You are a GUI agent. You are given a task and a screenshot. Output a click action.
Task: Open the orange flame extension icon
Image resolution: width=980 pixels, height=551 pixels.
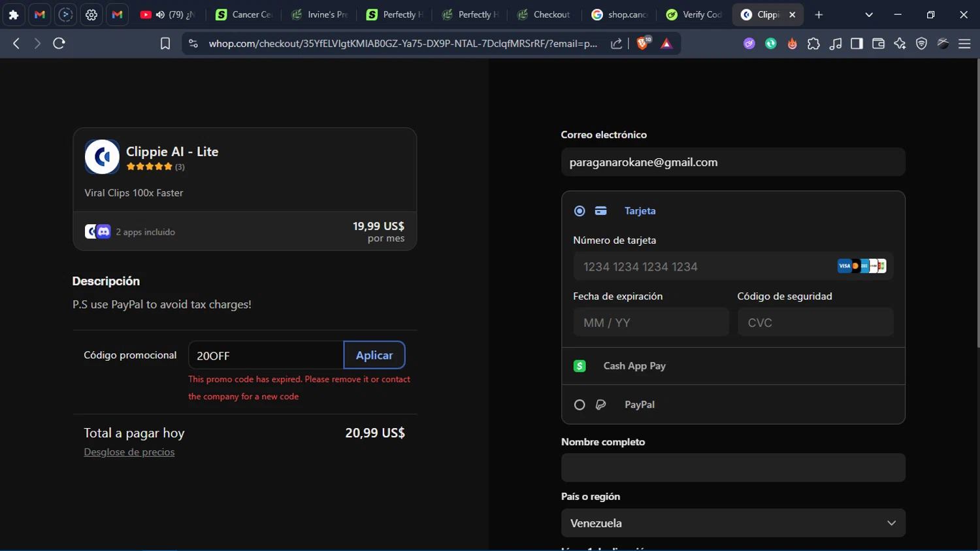point(792,44)
